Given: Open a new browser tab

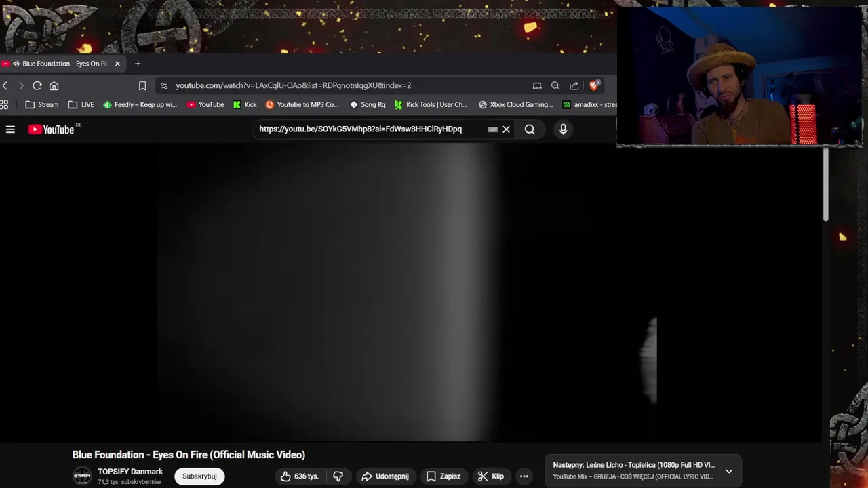Looking at the screenshot, I should point(138,64).
